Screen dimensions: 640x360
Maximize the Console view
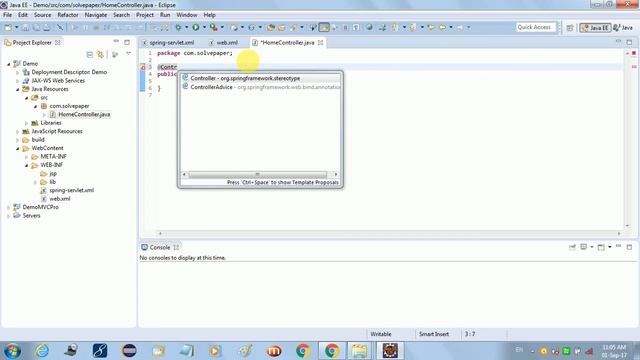[x=629, y=247]
